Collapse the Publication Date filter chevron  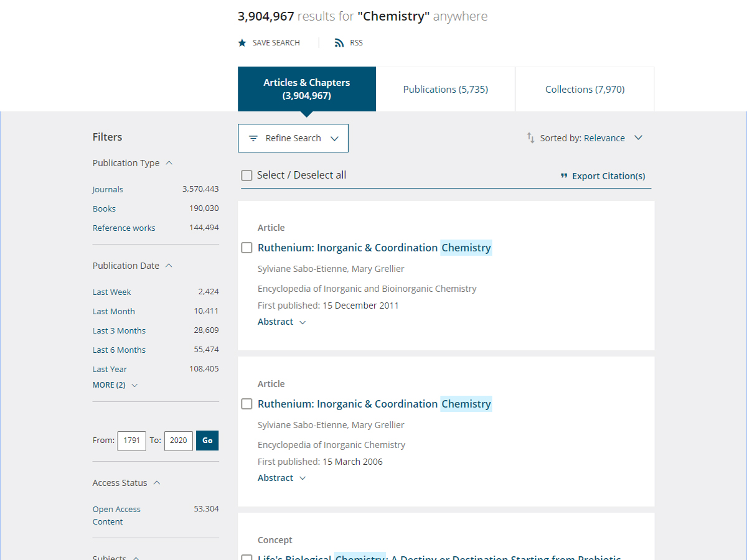point(169,266)
